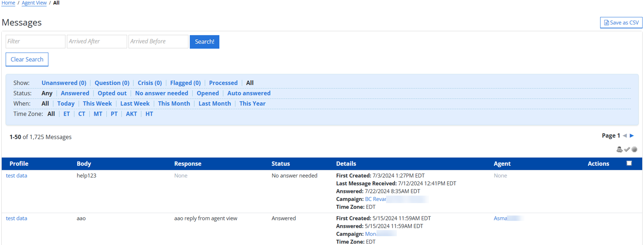
Task: Open the first test data profile link
Action: (x=16, y=176)
